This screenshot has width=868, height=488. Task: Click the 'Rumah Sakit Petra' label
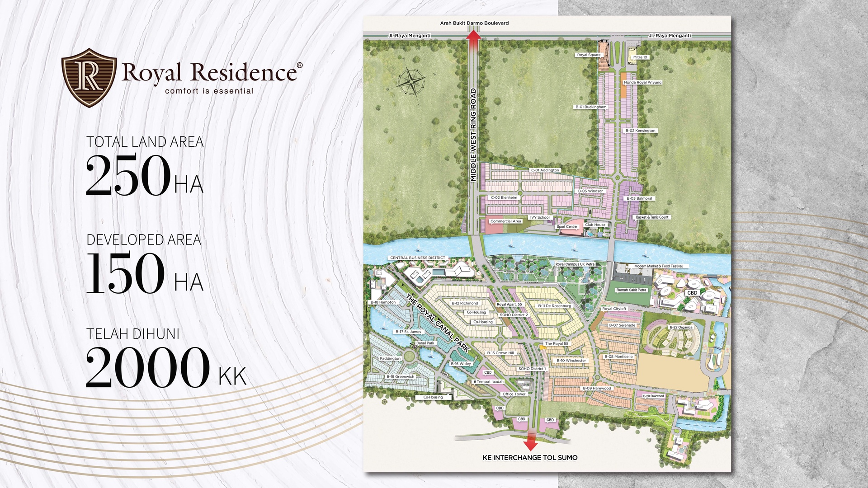[x=631, y=290]
